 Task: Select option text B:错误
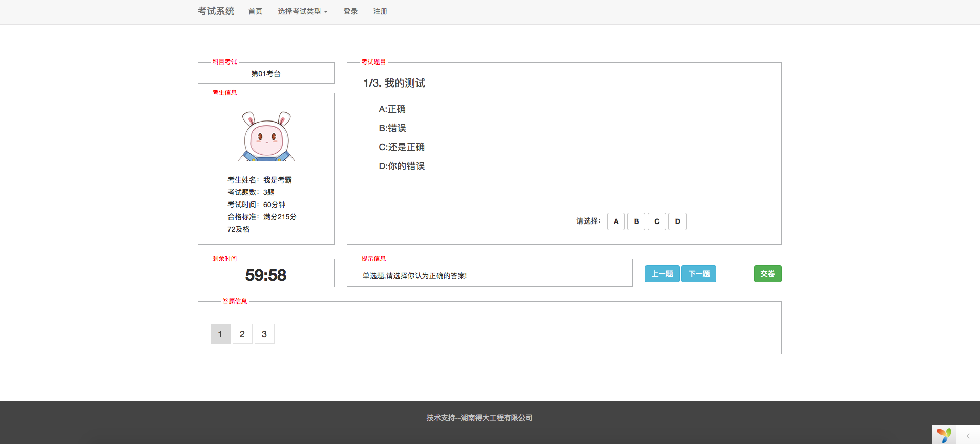(392, 128)
